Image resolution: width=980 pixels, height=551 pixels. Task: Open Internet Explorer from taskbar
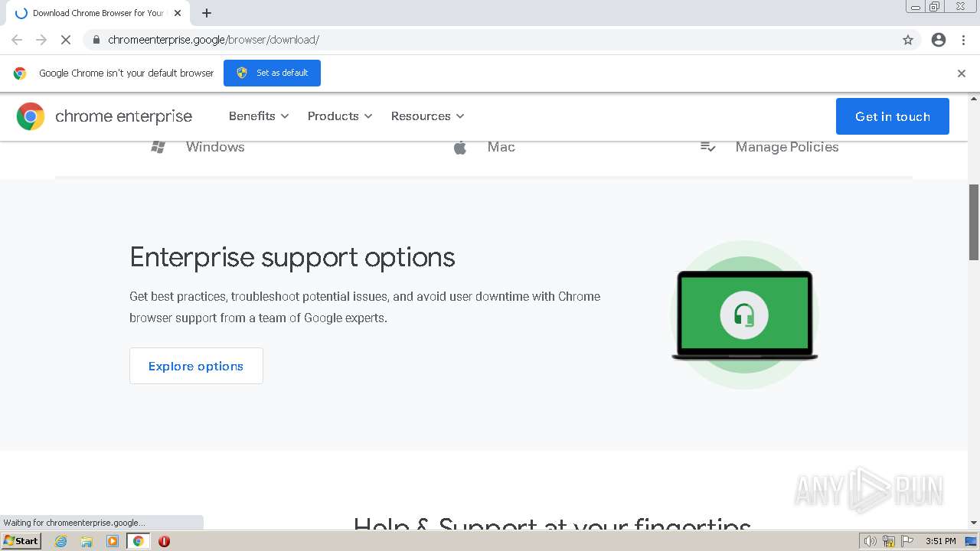click(x=61, y=541)
